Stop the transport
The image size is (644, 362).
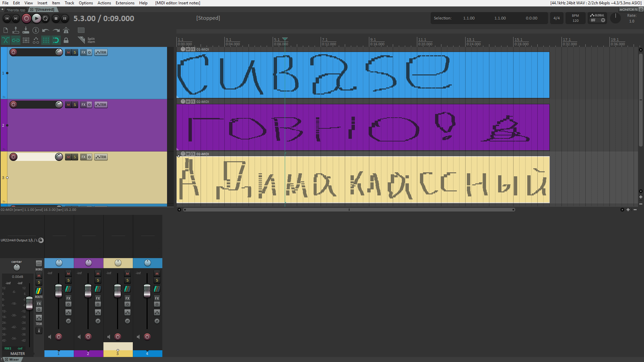(x=56, y=18)
